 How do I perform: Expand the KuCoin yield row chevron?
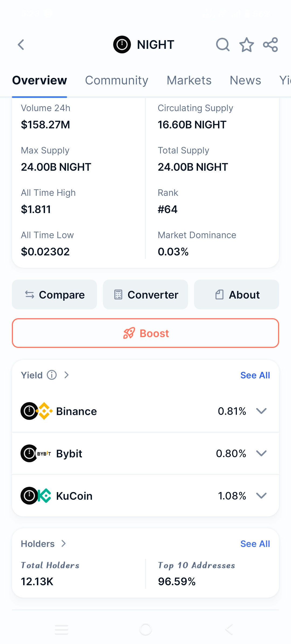click(261, 496)
